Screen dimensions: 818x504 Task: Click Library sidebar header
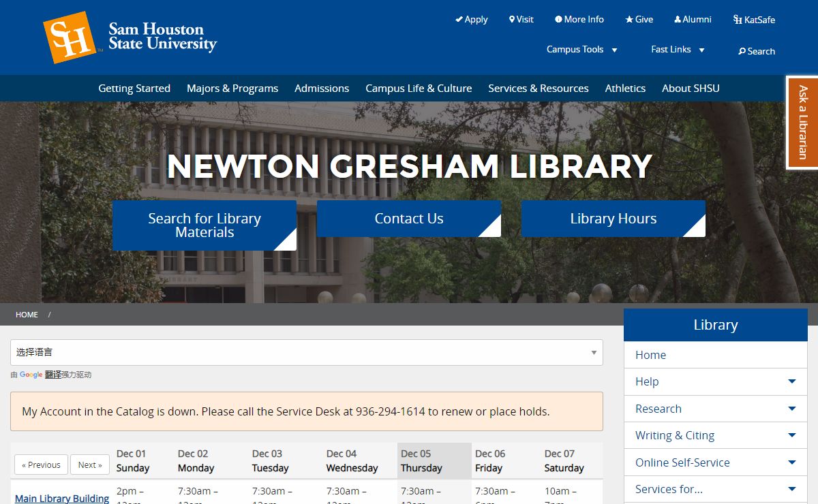click(x=716, y=325)
